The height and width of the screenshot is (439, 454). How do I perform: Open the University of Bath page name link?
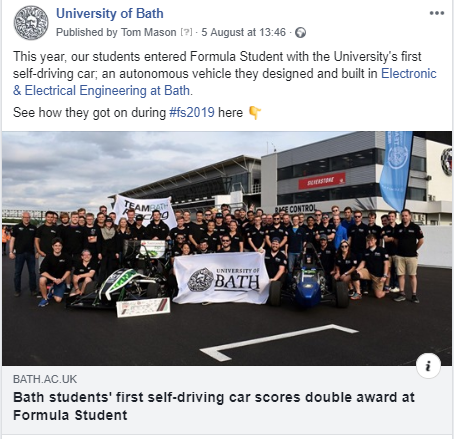pos(110,14)
